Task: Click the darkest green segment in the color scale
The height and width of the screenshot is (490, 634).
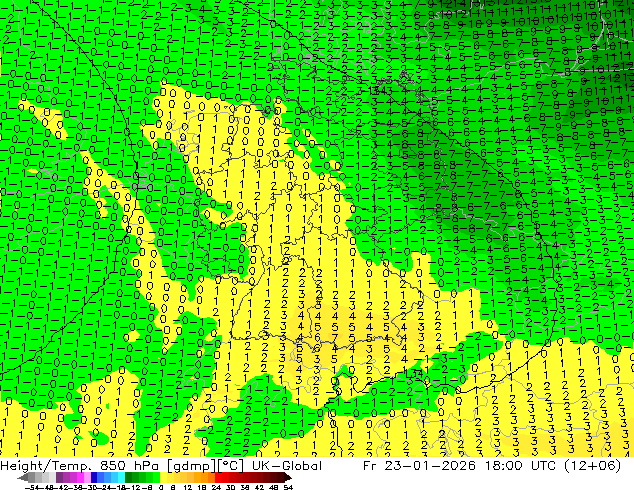Action: tap(128, 477)
